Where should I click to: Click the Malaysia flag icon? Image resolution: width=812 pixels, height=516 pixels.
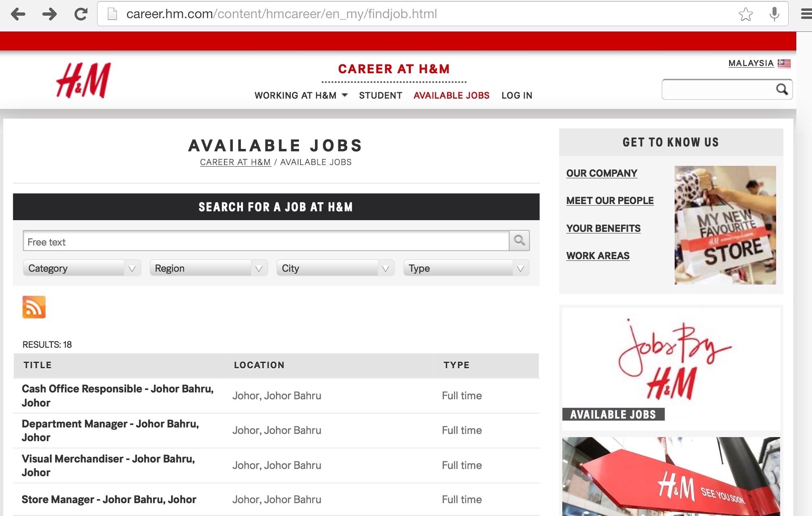(x=784, y=64)
